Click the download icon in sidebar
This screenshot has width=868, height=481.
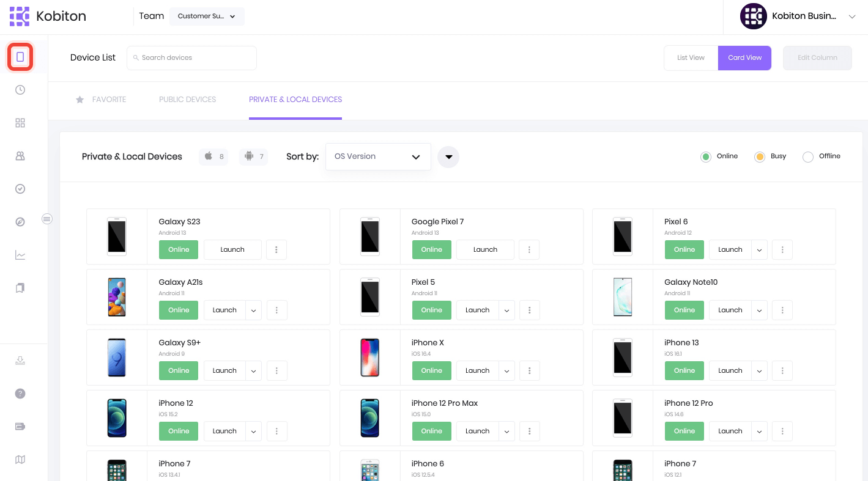coord(20,361)
